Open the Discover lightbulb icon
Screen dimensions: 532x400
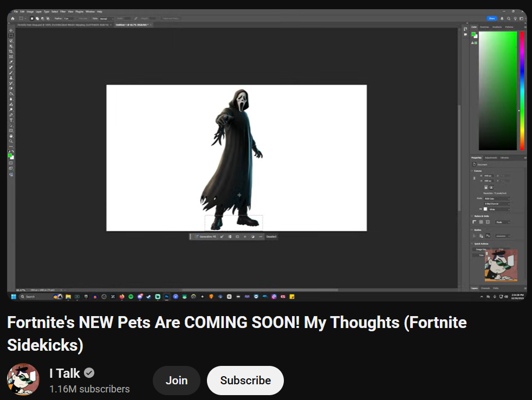coord(515,18)
